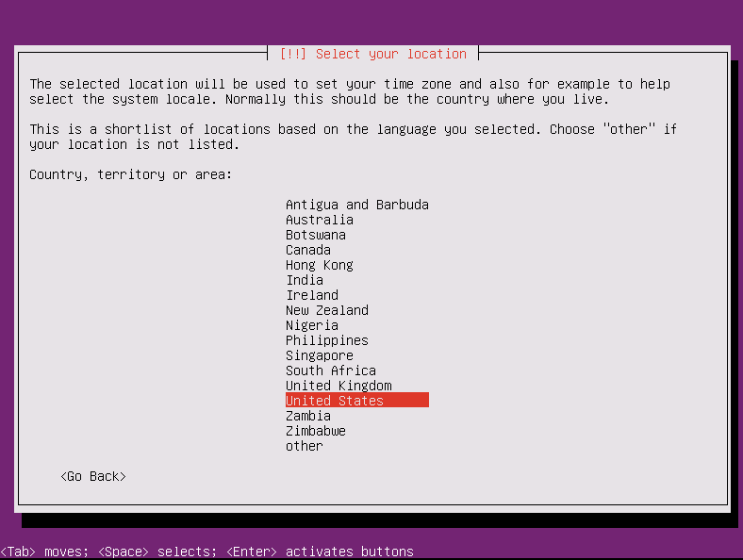Activate the Go Back button
Viewport: 743px width, 560px height.
click(93, 476)
